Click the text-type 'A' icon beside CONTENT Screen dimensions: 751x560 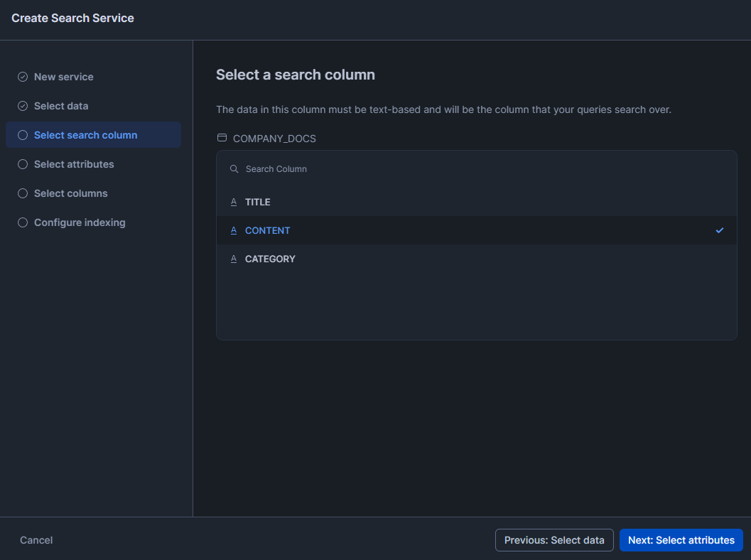[234, 230]
